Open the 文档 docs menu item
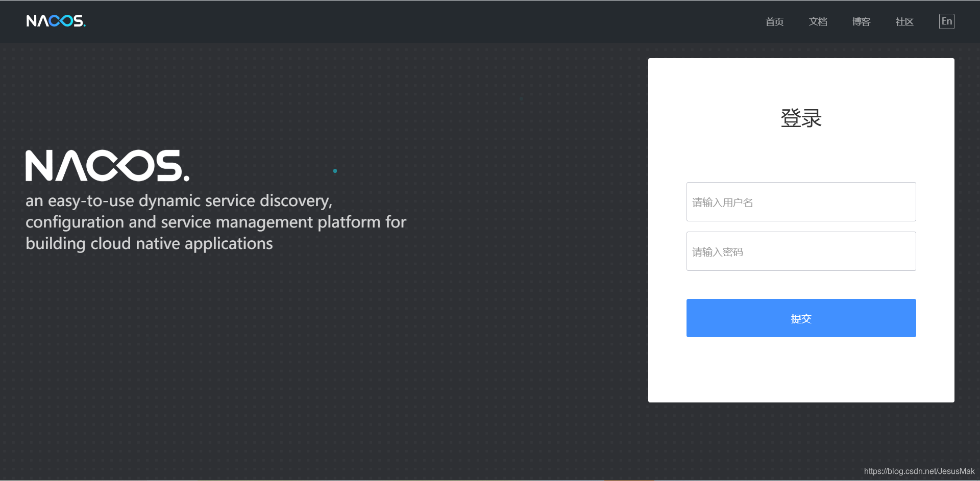Image resolution: width=980 pixels, height=481 pixels. pyautogui.click(x=818, y=21)
